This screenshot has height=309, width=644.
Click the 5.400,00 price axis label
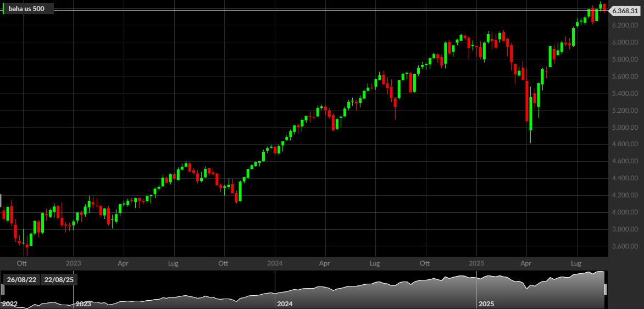click(625, 93)
